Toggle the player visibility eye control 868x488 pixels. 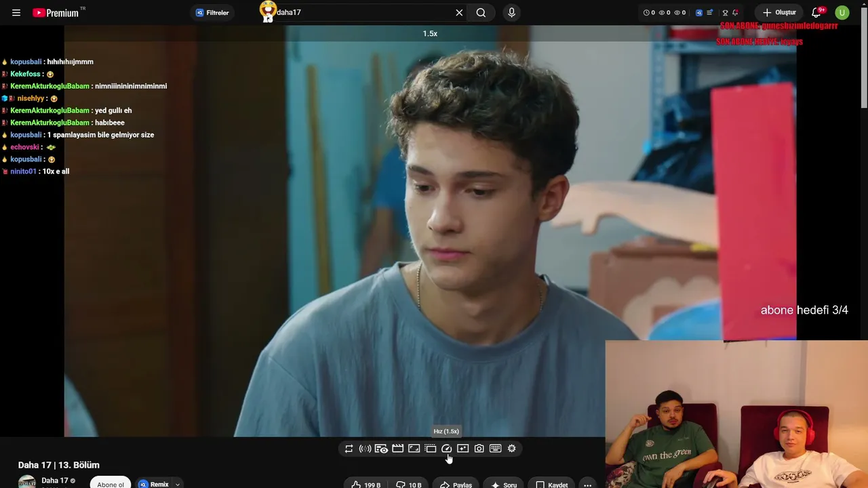pyautogui.click(x=381, y=449)
